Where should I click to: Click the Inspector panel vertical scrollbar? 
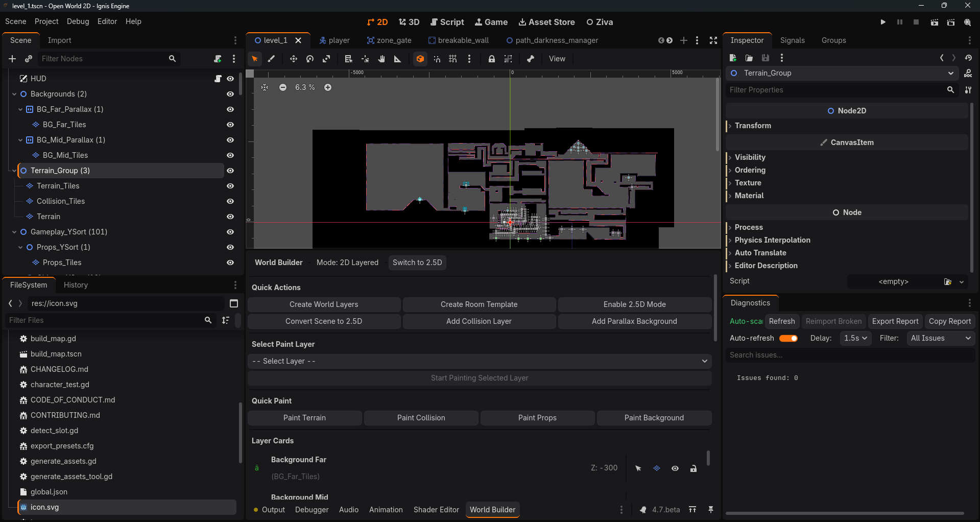point(972,187)
